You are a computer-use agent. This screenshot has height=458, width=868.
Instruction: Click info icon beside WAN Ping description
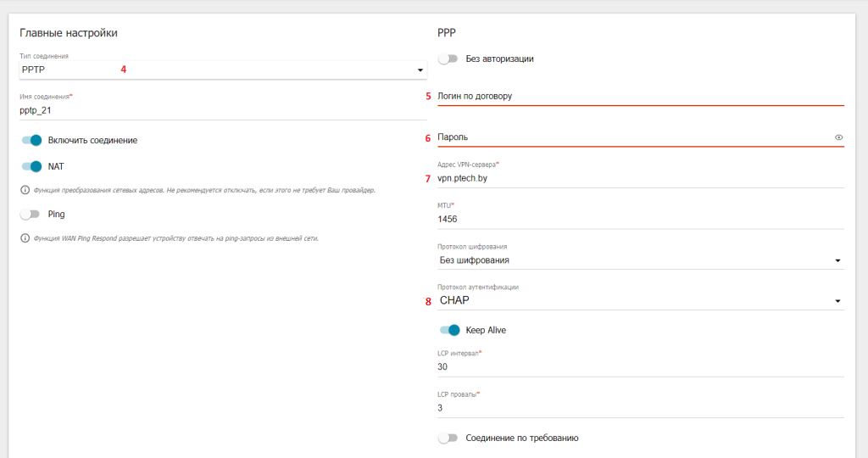[24, 238]
